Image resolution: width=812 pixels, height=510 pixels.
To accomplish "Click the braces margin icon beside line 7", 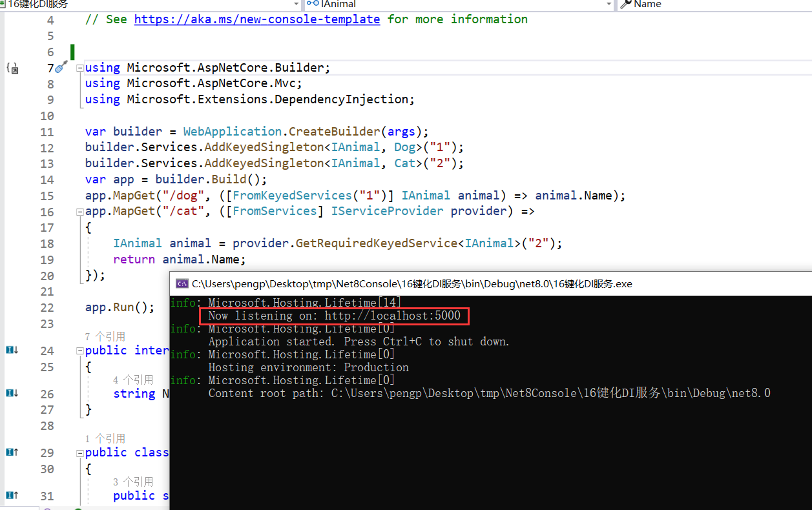I will click(x=12, y=67).
